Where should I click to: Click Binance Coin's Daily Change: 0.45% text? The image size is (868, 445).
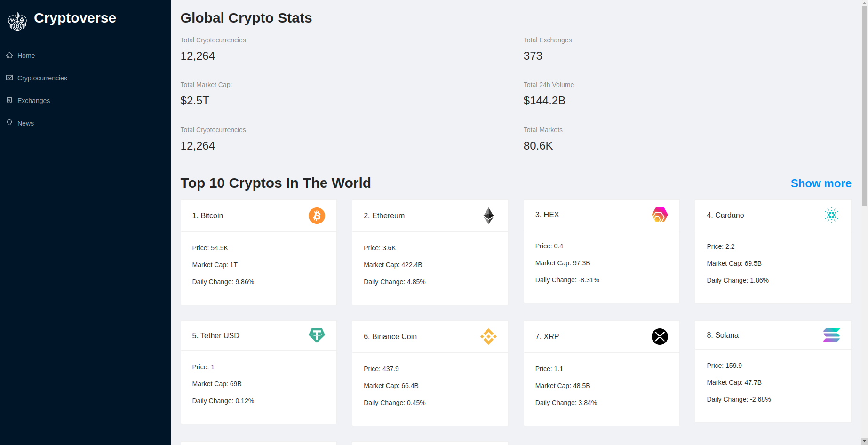pos(395,403)
